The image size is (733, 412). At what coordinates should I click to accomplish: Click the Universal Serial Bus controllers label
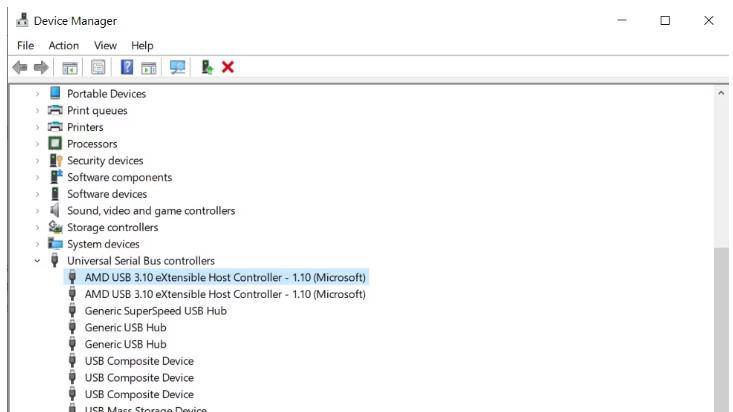[x=141, y=260]
